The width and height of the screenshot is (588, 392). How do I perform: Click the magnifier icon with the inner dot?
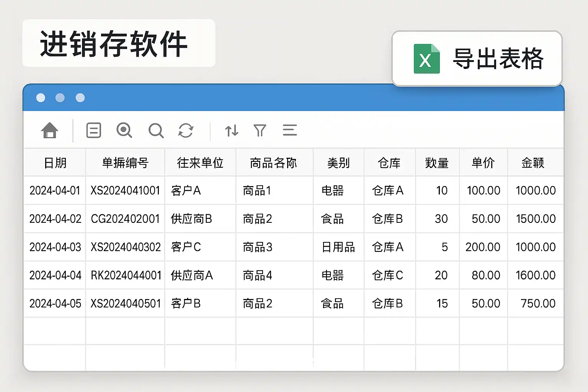point(124,130)
